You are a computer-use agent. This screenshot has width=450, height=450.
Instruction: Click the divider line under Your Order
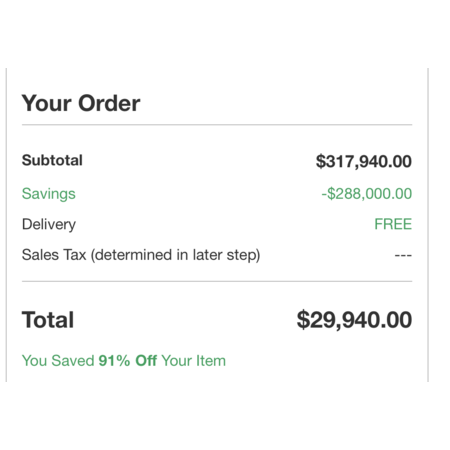pyautogui.click(x=217, y=125)
